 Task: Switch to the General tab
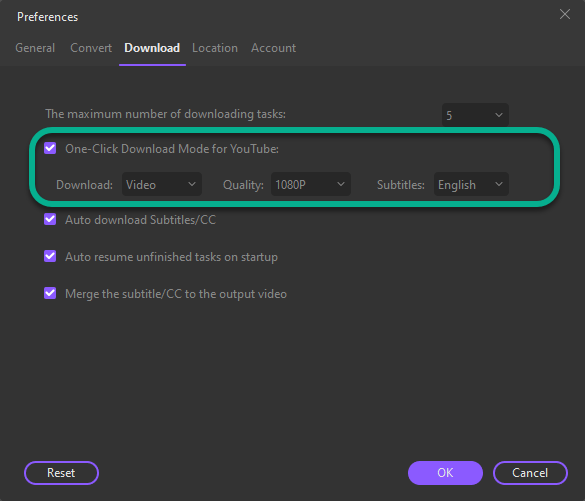pyautogui.click(x=35, y=48)
